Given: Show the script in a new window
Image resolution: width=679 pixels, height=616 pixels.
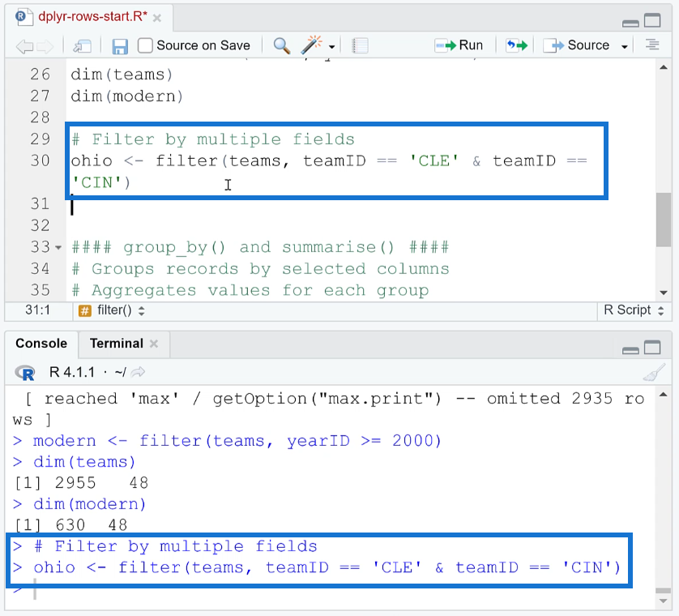Looking at the screenshot, I should click(82, 45).
